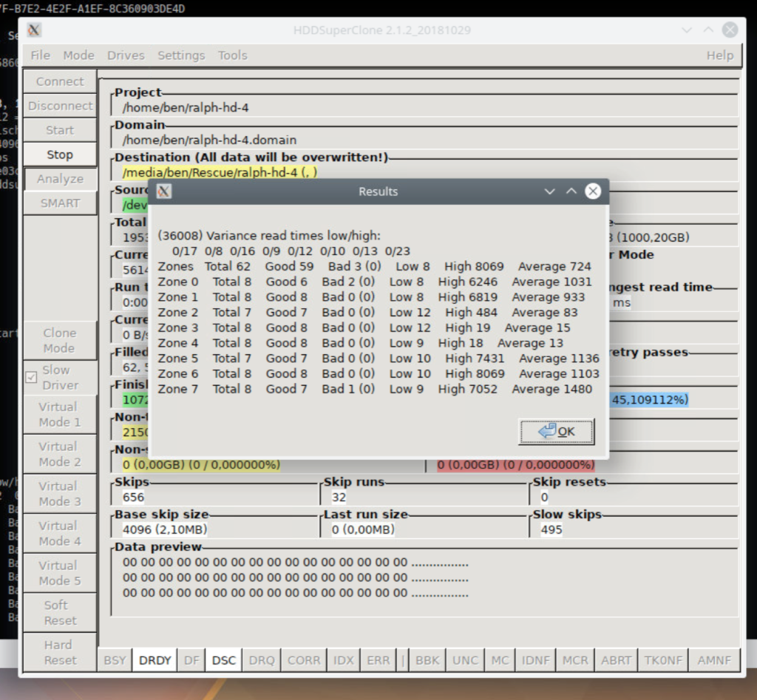Click Skip resets value 0

click(x=544, y=497)
